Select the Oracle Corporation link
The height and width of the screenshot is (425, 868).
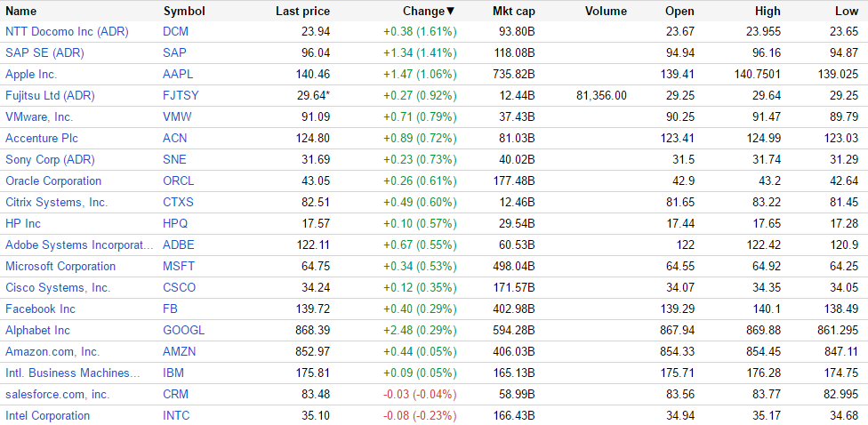tap(53, 180)
